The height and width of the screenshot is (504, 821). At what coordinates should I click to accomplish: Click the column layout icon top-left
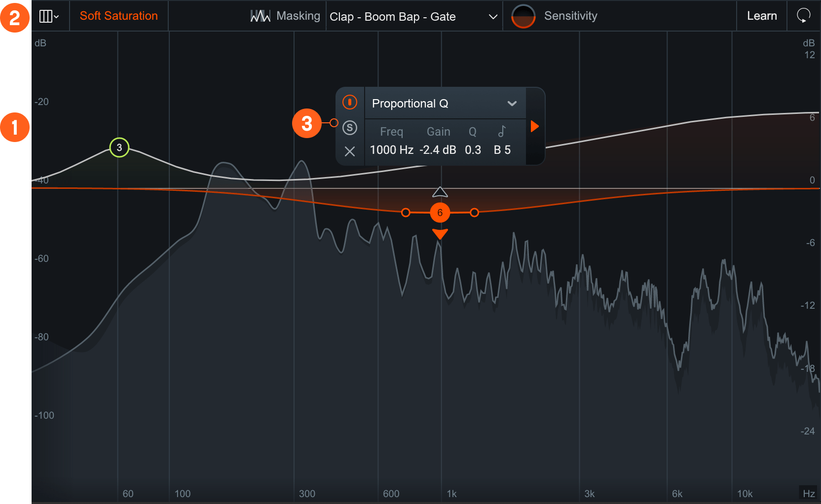(x=46, y=15)
